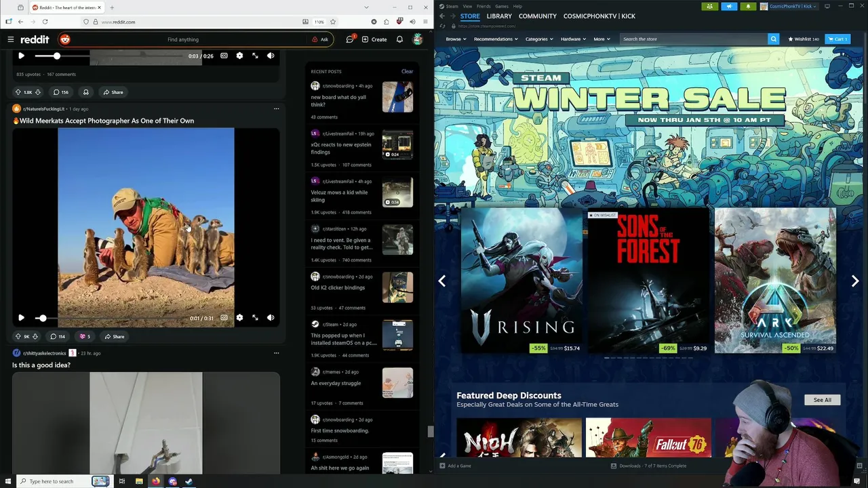
Task: Advance the Steam carousel with right arrow
Action: pyautogui.click(x=855, y=281)
